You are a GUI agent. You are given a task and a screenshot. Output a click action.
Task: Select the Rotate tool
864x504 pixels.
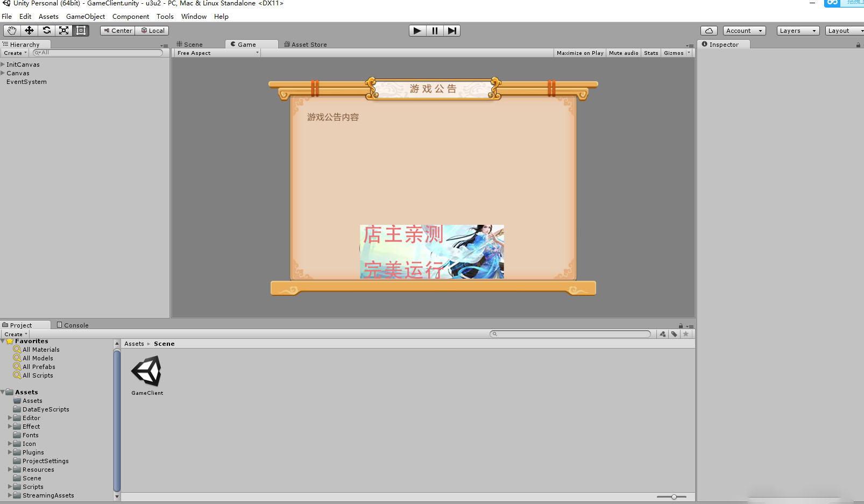(x=47, y=31)
